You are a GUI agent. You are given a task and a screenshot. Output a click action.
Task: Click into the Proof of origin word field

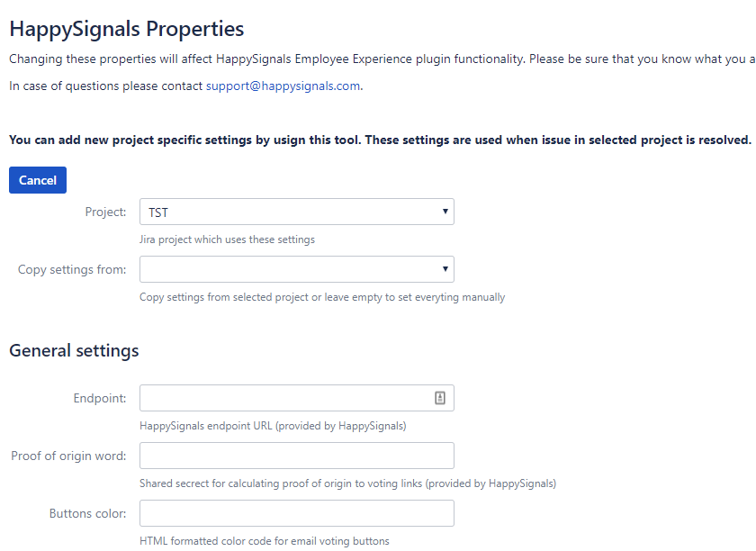pyautogui.click(x=296, y=456)
